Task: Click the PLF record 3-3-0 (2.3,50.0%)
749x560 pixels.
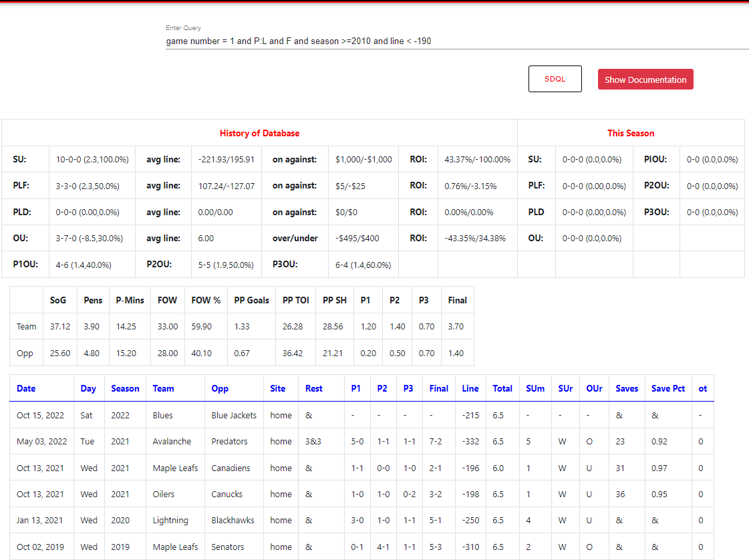Action: [x=88, y=186]
